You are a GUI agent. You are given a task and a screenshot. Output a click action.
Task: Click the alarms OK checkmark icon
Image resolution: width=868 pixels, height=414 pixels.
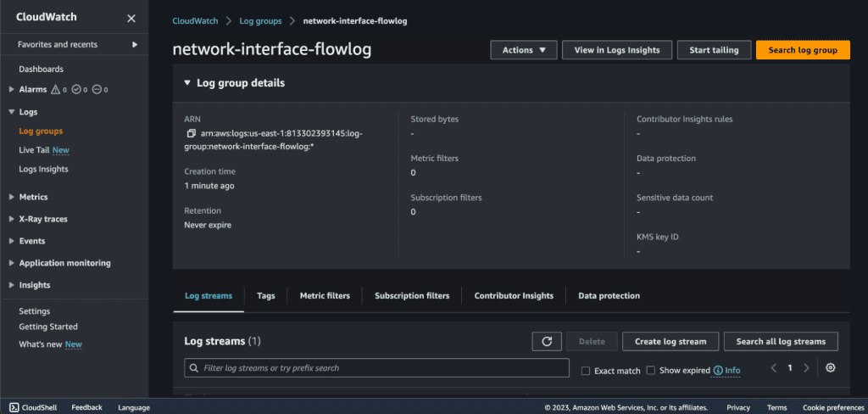point(76,89)
